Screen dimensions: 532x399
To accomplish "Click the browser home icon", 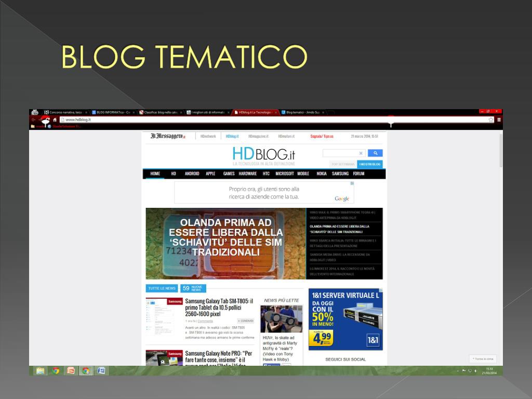I will click(x=55, y=120).
